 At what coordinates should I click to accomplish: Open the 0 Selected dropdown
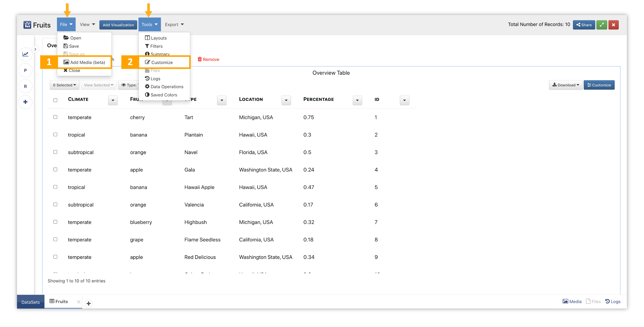pyautogui.click(x=64, y=85)
